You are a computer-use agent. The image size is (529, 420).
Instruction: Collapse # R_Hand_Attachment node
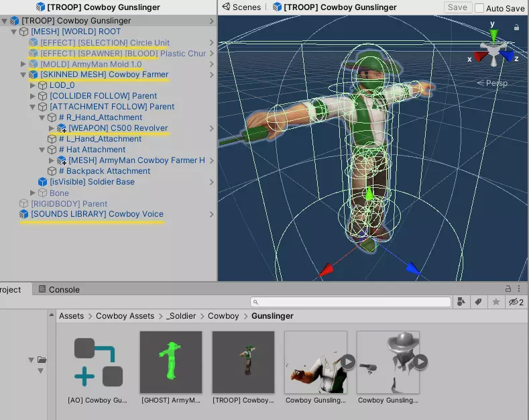click(x=42, y=117)
